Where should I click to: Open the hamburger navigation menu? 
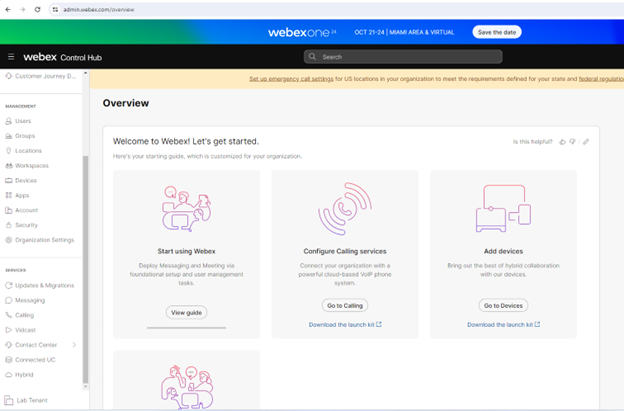click(x=11, y=57)
